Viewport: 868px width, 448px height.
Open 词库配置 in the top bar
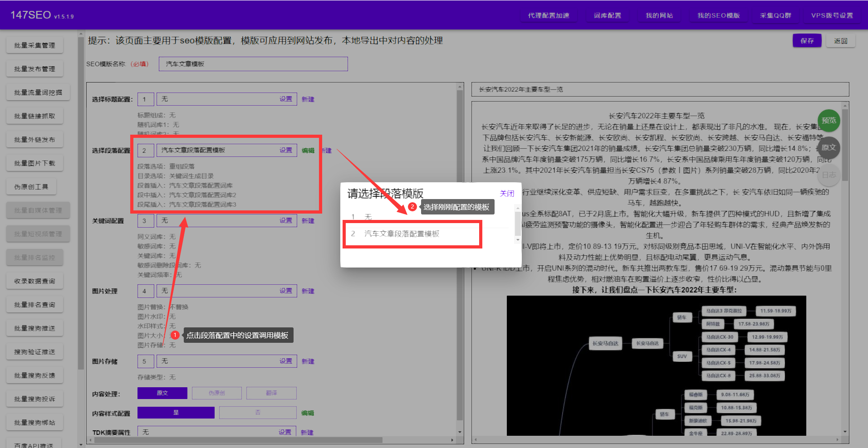coord(607,15)
